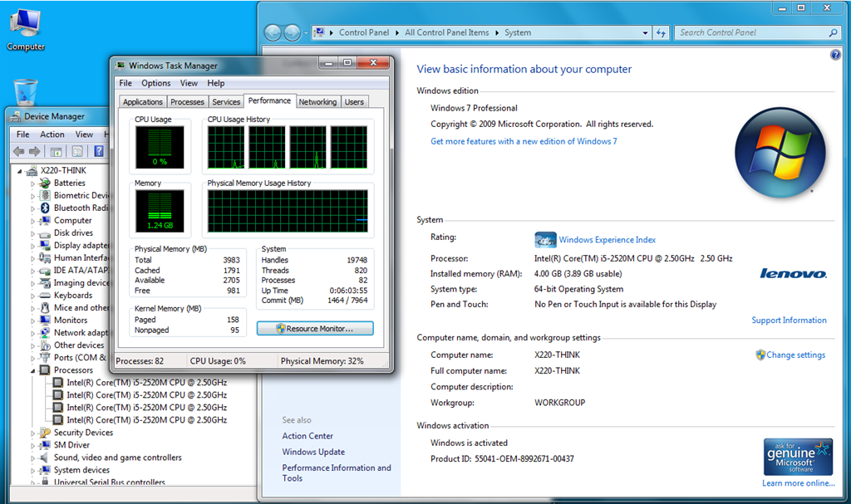Click the Back arrow in Device Manager toolbar
851x504 pixels.
pyautogui.click(x=19, y=151)
